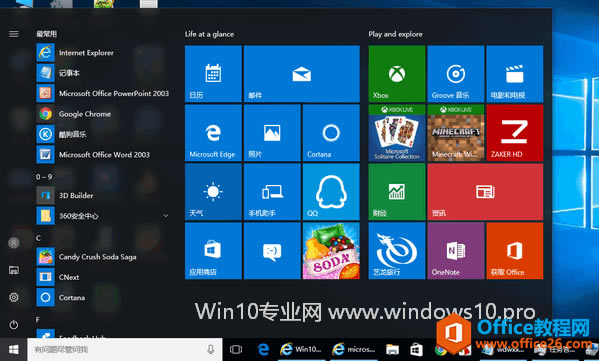
Task: Open Internet Explorer from most used list
Action: pyautogui.click(x=103, y=53)
